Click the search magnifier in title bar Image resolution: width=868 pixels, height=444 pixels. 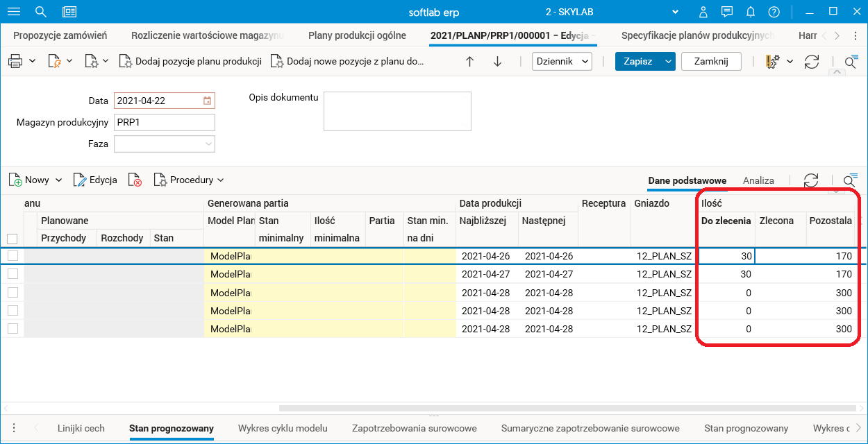[x=41, y=12]
